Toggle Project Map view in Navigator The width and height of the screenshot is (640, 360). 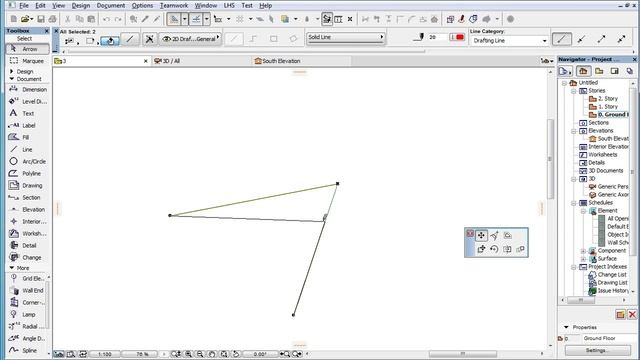coord(583,71)
